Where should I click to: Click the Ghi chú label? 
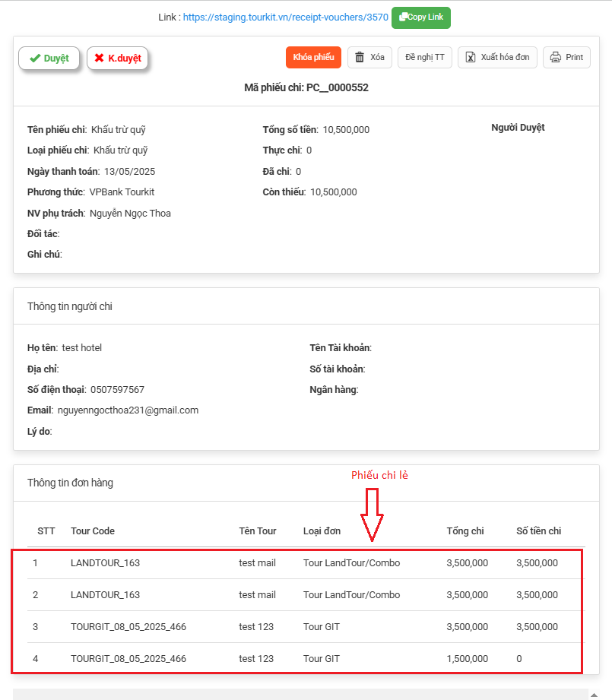(45, 255)
